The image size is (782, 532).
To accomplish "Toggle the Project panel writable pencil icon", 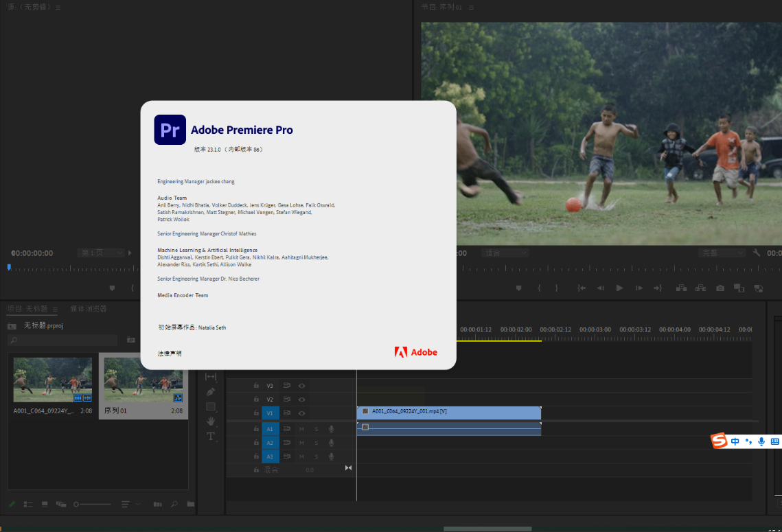I will (x=12, y=505).
